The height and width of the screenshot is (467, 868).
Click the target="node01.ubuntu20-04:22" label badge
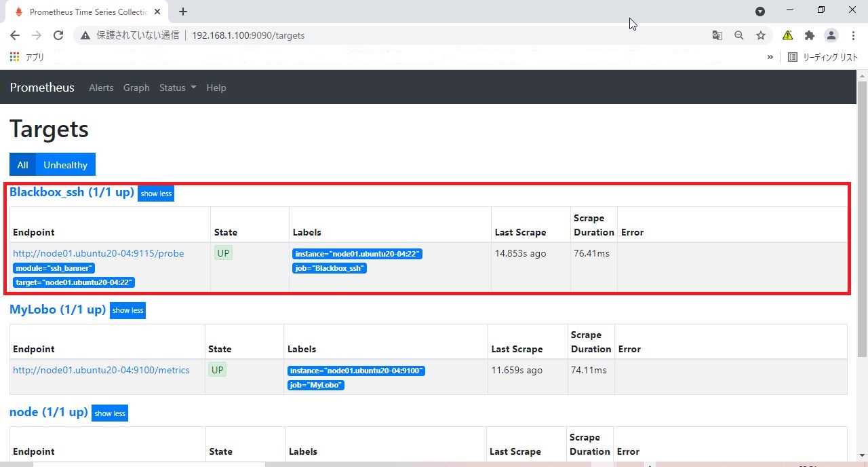74,282
